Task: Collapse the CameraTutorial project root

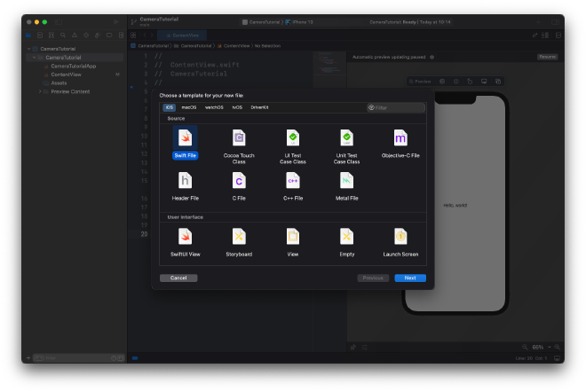Action: [x=28, y=49]
